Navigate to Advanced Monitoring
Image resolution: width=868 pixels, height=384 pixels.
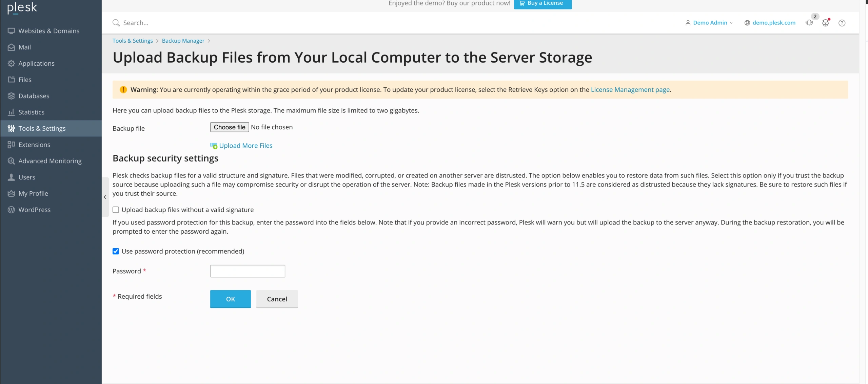pyautogui.click(x=51, y=161)
